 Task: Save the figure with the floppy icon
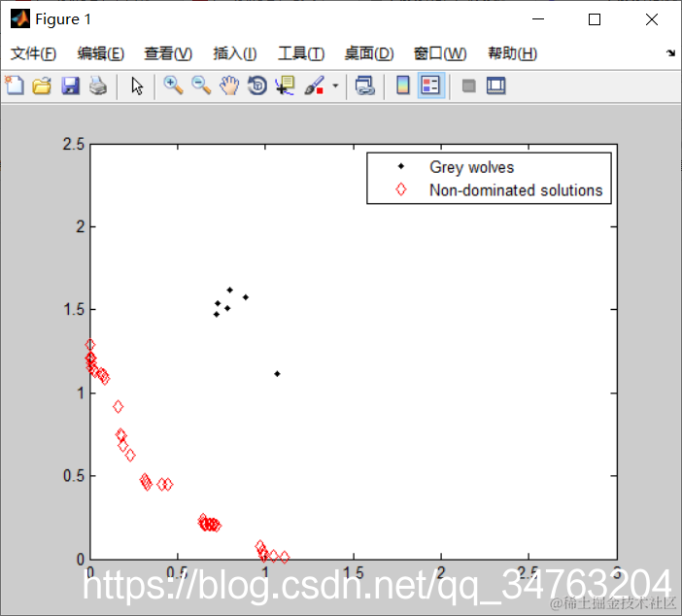pyautogui.click(x=70, y=86)
